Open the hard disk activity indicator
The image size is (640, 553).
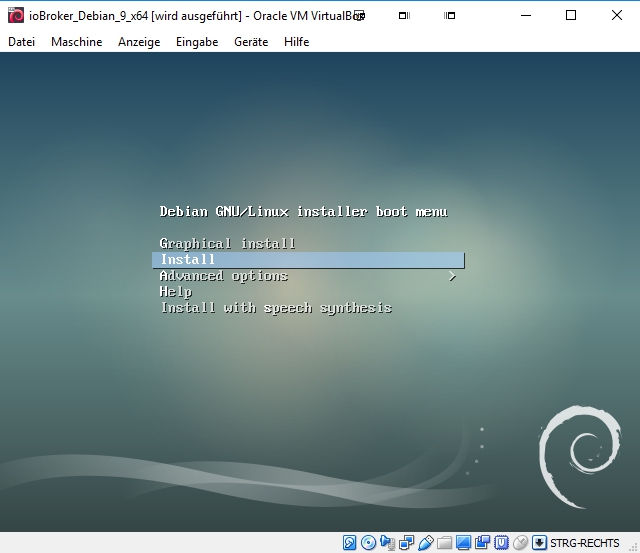click(349, 543)
